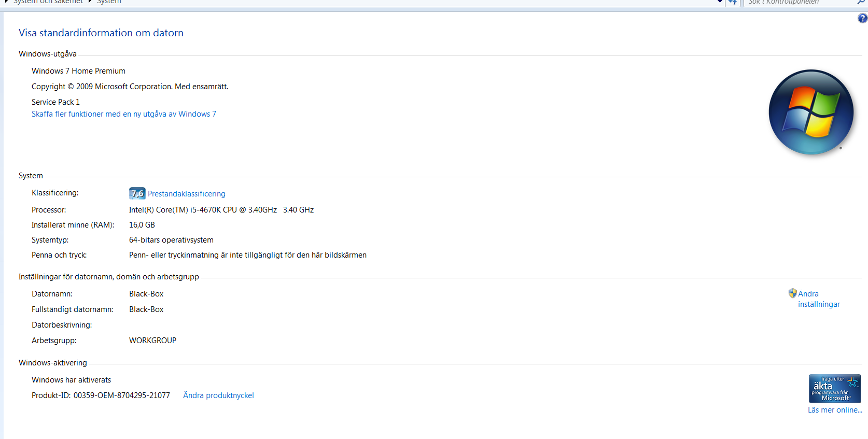Click the 'Service Pack 1' text

click(55, 102)
